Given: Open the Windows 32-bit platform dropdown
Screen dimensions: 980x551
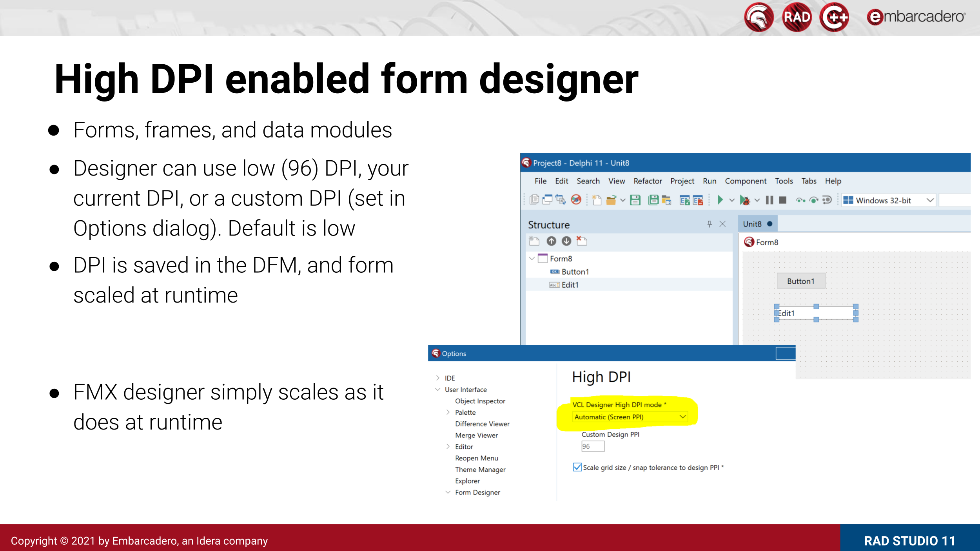Looking at the screenshot, I should click(x=930, y=201).
